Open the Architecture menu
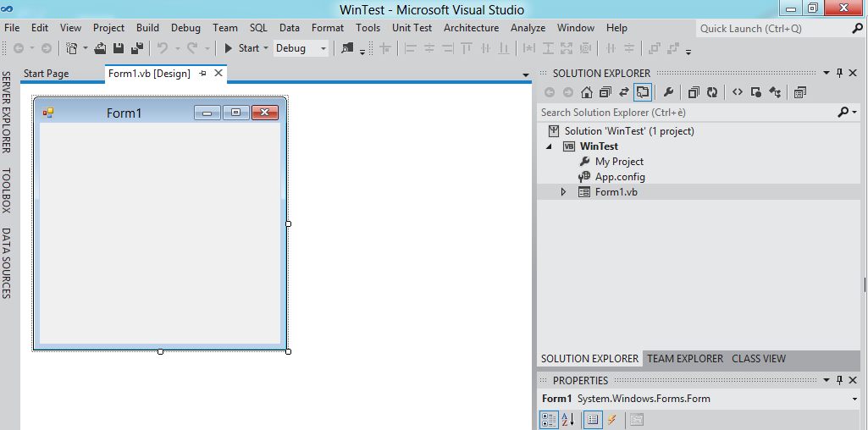Screen dimensions: 868x430 pos(471,28)
